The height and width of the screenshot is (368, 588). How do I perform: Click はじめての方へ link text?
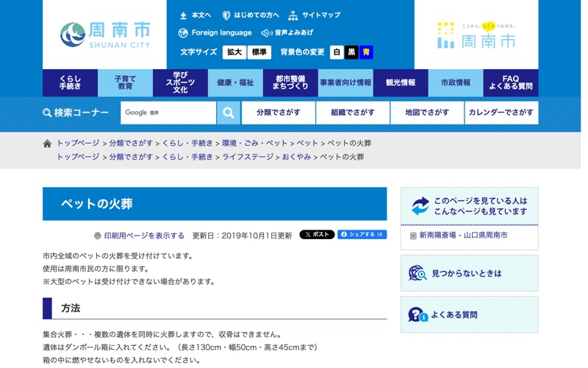tap(257, 15)
